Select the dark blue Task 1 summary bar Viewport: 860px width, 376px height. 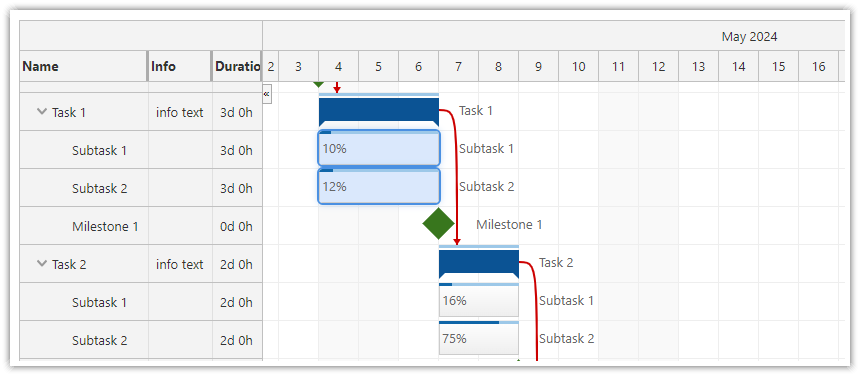pos(378,111)
